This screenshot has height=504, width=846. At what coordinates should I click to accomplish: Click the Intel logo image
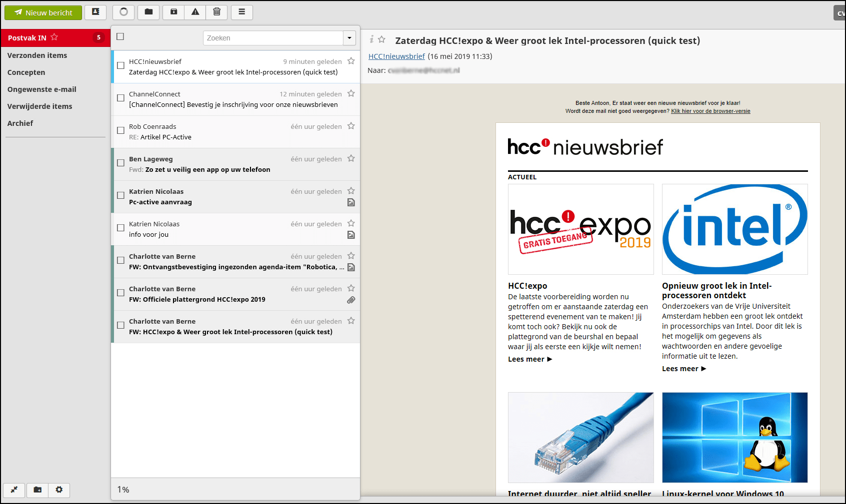point(735,229)
